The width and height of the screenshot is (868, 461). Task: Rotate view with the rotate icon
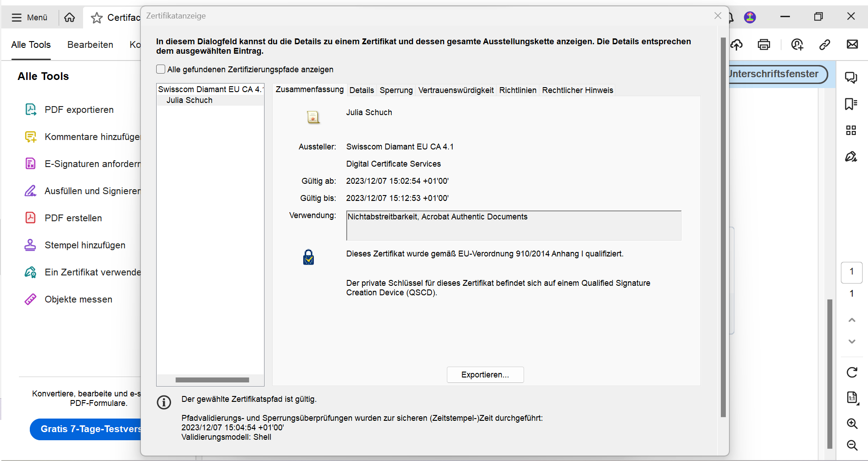(852, 372)
